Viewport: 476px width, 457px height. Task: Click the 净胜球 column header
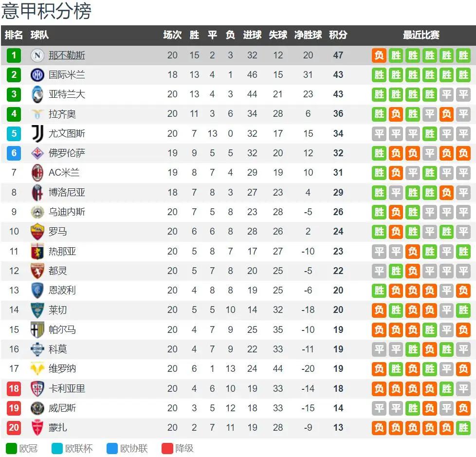(x=308, y=35)
